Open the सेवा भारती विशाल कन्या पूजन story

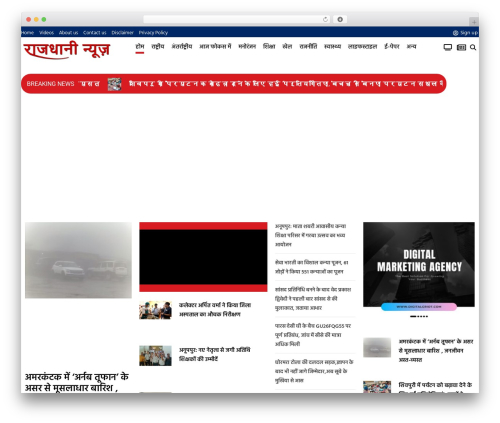pos(312,267)
